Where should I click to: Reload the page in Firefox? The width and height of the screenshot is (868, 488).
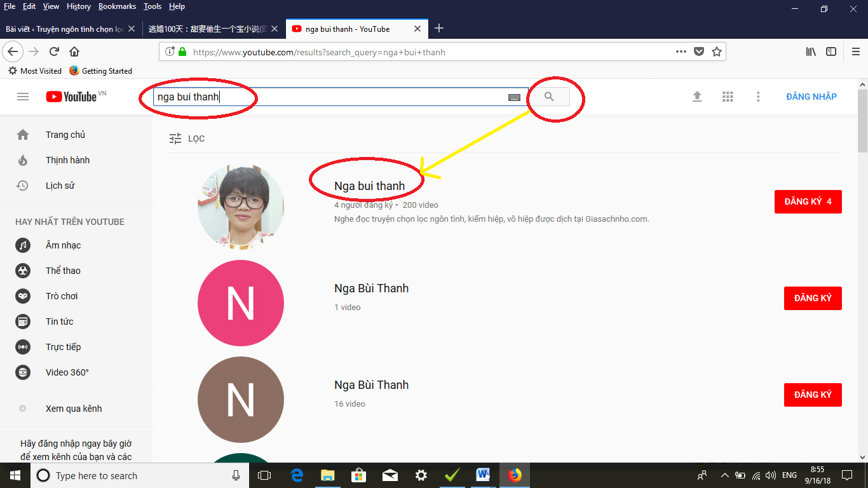[x=55, y=52]
